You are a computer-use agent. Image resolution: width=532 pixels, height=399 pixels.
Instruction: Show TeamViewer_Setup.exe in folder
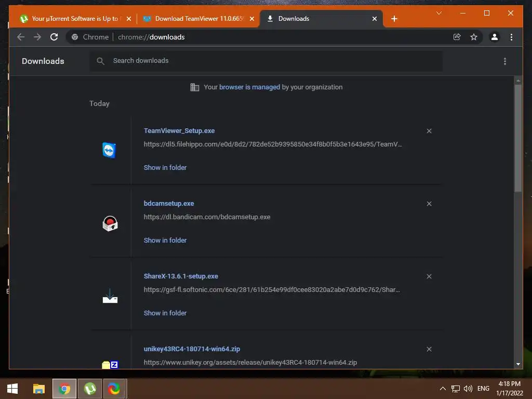tap(165, 167)
